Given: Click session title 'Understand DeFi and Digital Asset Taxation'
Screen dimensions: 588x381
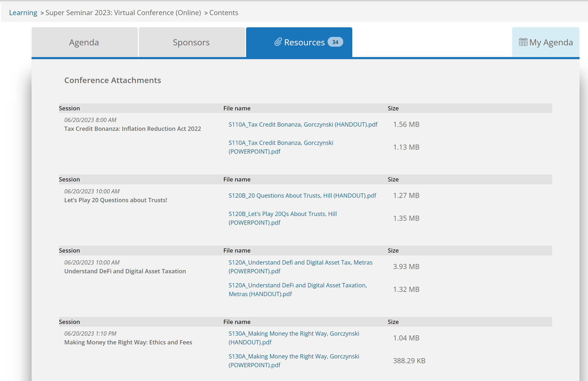Looking at the screenshot, I should pos(125,271).
